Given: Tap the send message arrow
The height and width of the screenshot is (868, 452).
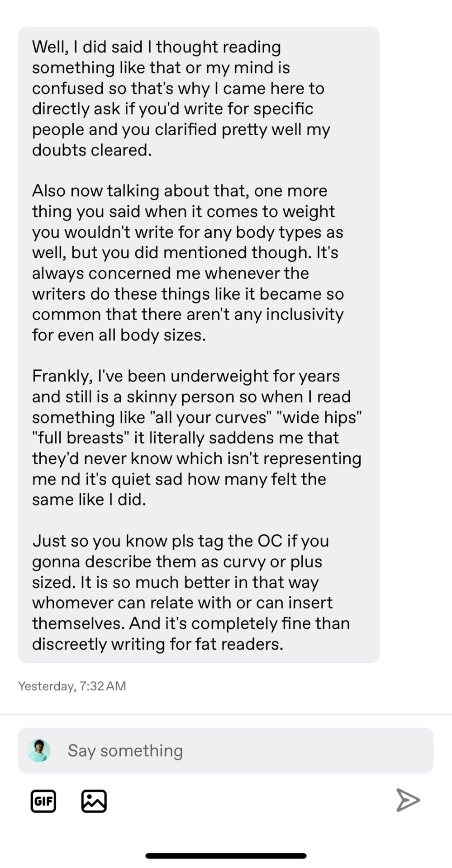Looking at the screenshot, I should (x=408, y=800).
